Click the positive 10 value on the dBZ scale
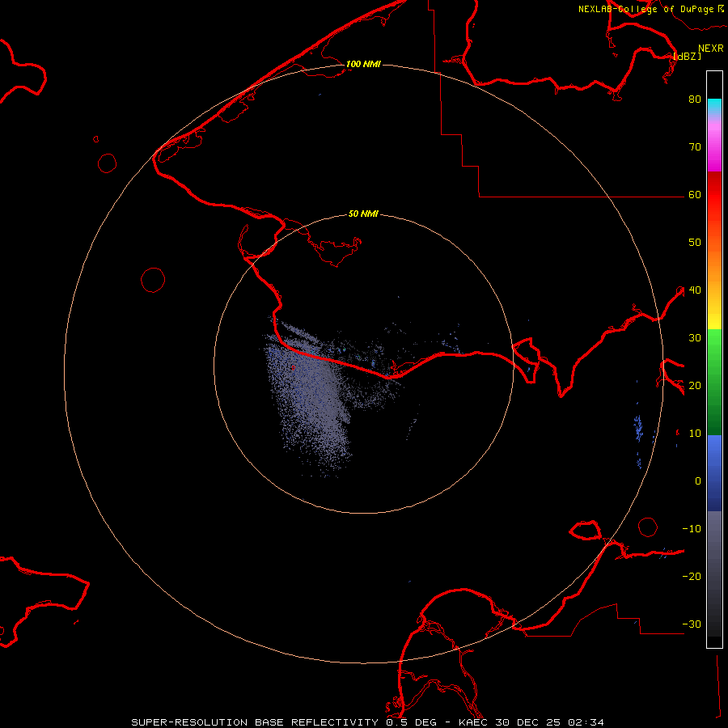 click(x=695, y=434)
